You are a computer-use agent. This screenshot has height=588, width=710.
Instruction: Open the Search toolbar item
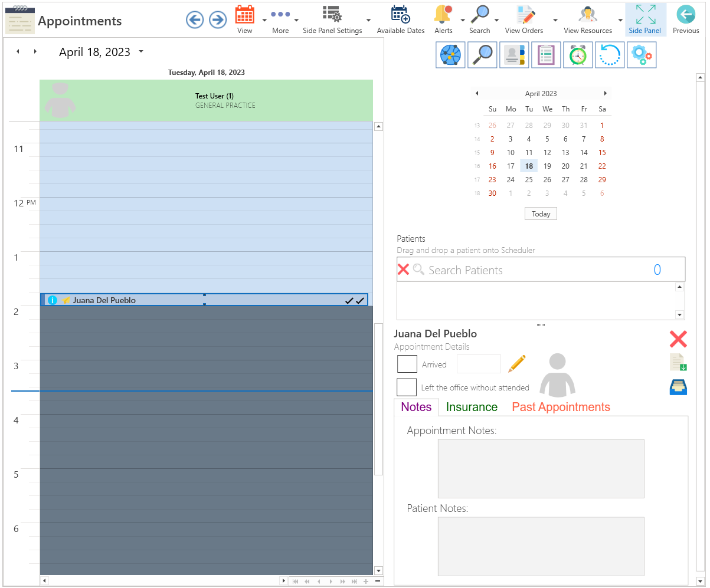pos(480,19)
